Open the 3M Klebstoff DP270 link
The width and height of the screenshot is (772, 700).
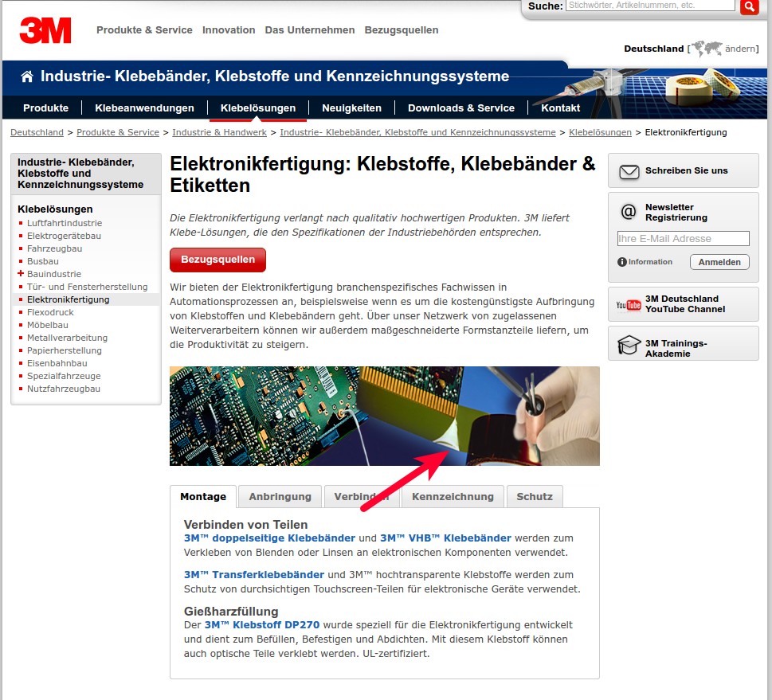(x=262, y=624)
